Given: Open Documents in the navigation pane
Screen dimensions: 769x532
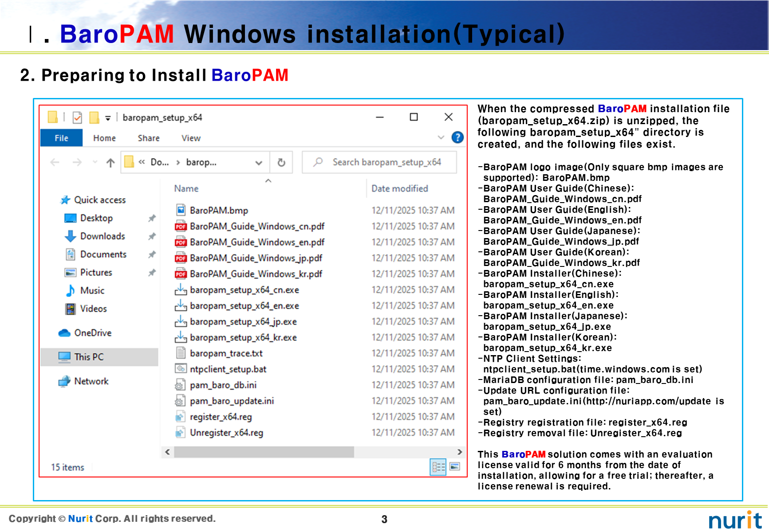Looking at the screenshot, I should [103, 254].
